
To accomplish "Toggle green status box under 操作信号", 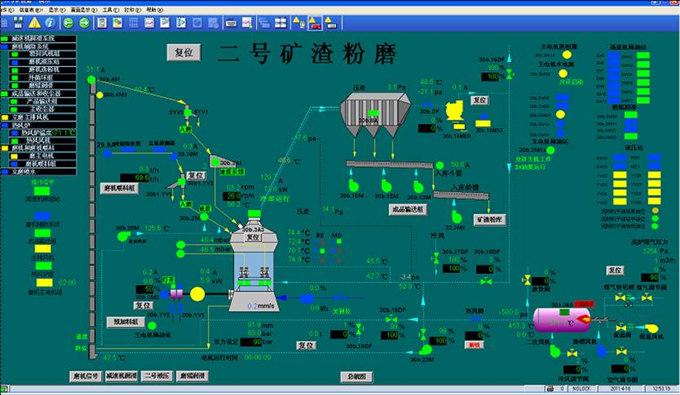I will (42, 191).
